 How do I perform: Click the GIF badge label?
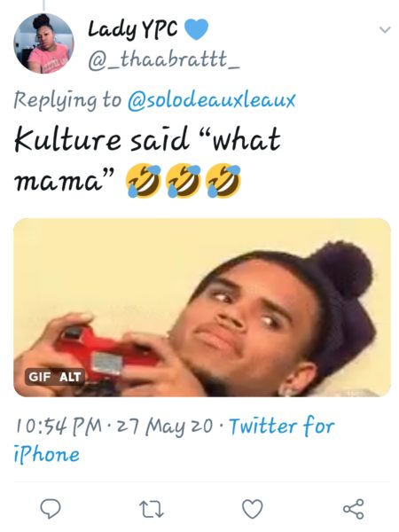(x=40, y=377)
